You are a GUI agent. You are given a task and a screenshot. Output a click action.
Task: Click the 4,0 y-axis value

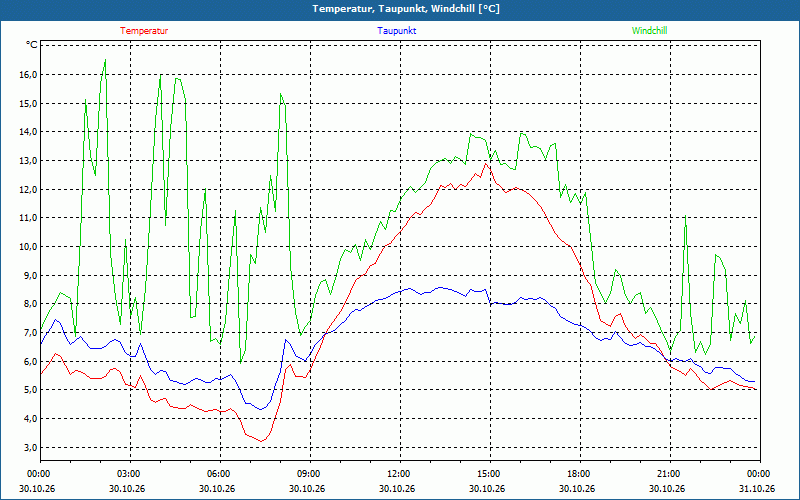point(31,419)
